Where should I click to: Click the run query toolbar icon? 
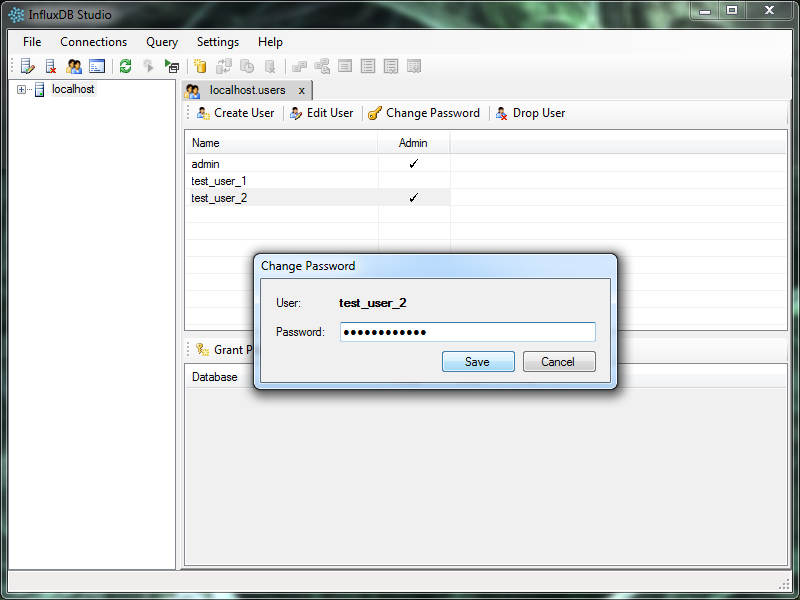pos(172,67)
